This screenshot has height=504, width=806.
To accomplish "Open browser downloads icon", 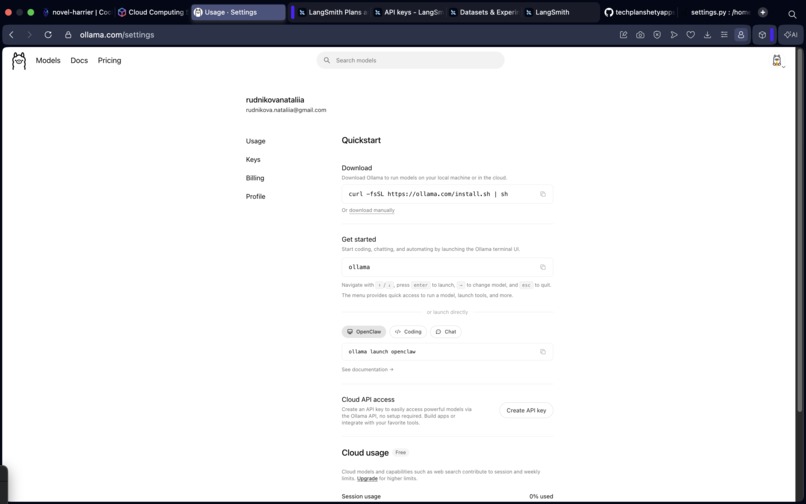I will click(707, 35).
